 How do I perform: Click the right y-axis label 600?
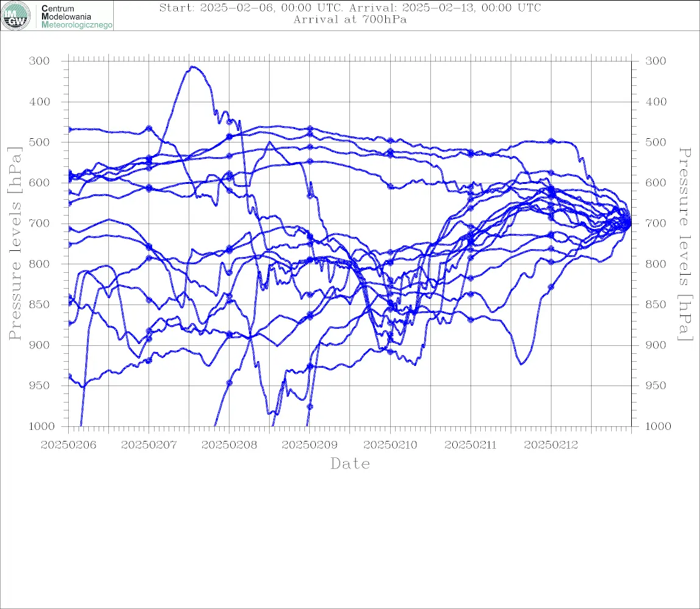pyautogui.click(x=656, y=183)
